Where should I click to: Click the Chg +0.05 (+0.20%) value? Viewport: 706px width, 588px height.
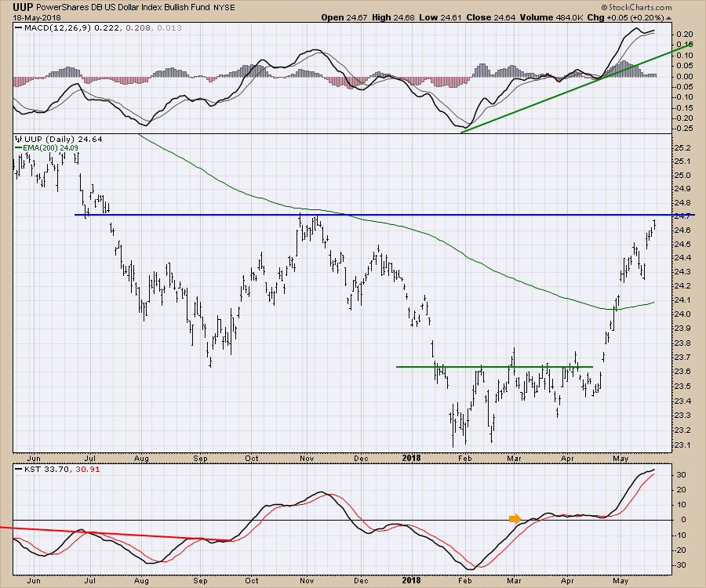(x=625, y=18)
